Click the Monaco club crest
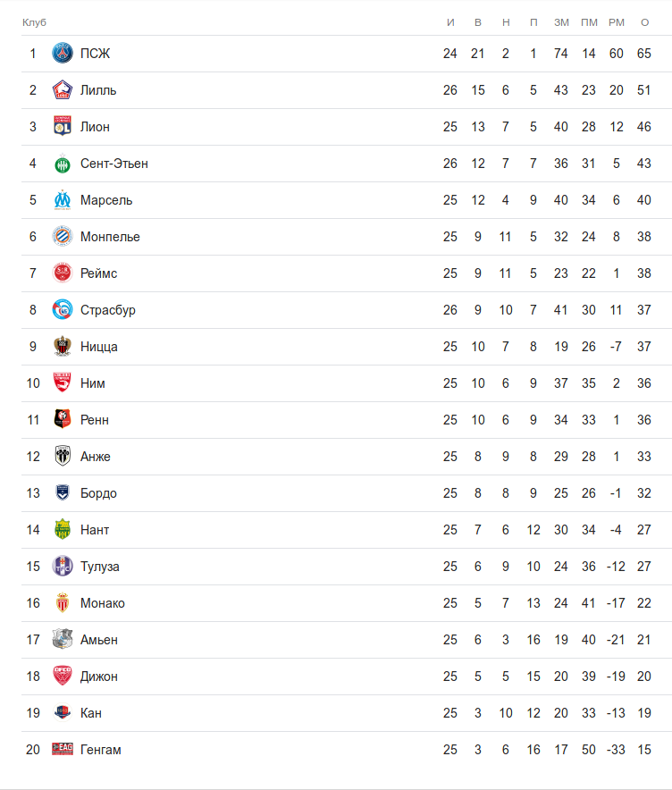Screen dimensions: 672x790 pos(62,603)
